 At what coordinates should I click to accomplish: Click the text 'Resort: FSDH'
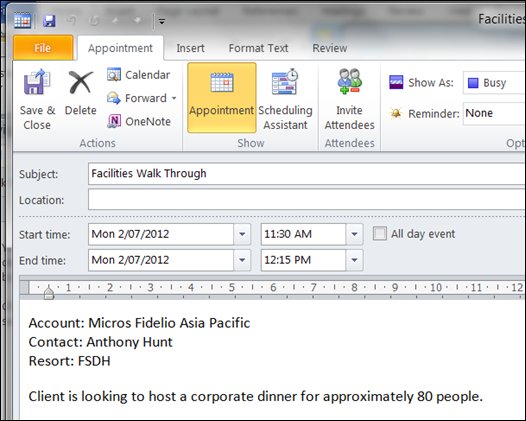pos(69,361)
